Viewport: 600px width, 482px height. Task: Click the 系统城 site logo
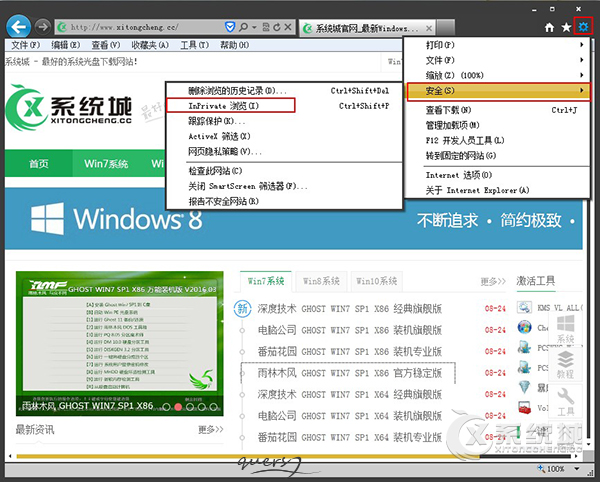coord(69,108)
